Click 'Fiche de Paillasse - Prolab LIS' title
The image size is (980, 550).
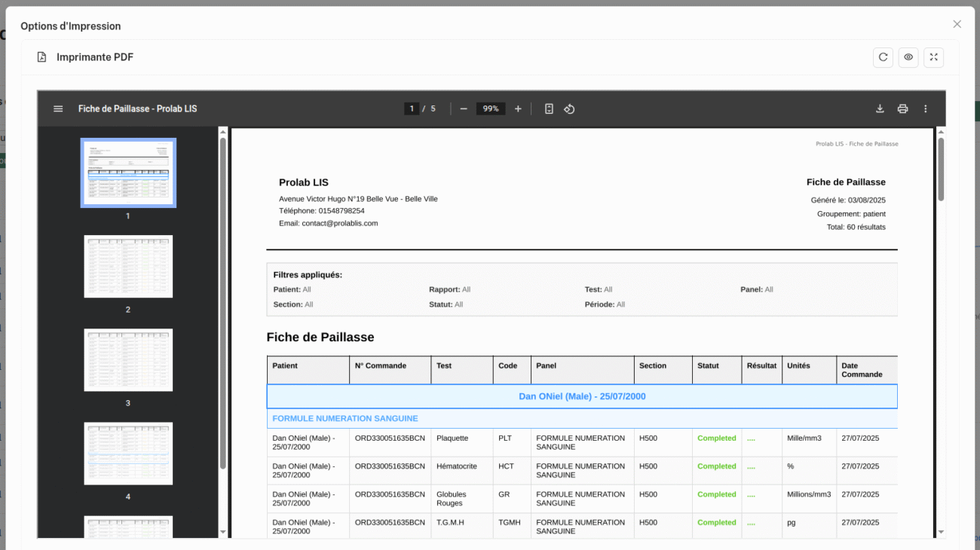138,108
